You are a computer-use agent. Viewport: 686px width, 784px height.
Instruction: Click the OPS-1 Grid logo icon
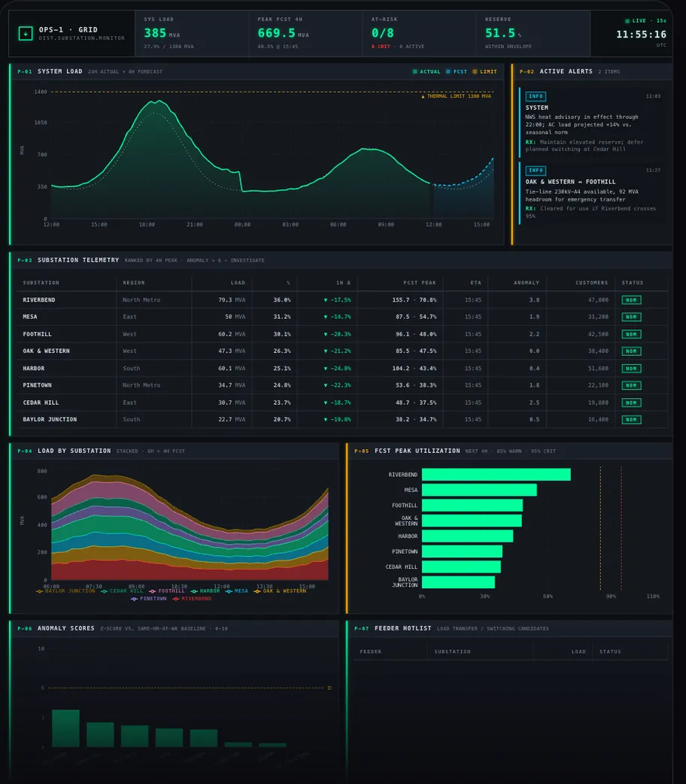point(25,34)
